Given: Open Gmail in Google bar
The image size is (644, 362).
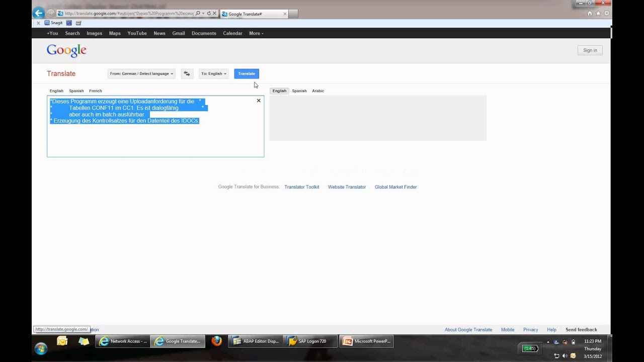Looking at the screenshot, I should (x=179, y=33).
